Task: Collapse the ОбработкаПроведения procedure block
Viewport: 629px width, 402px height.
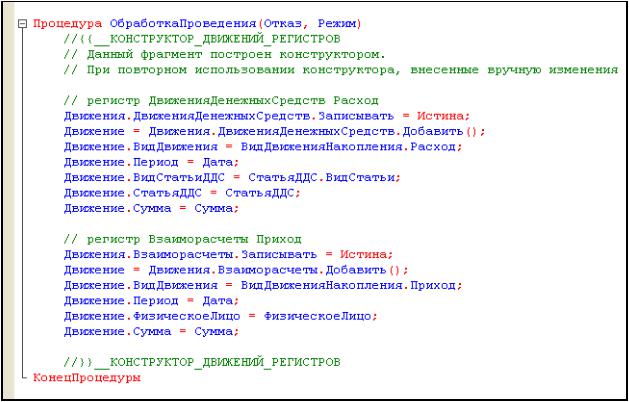Action: tap(23, 24)
